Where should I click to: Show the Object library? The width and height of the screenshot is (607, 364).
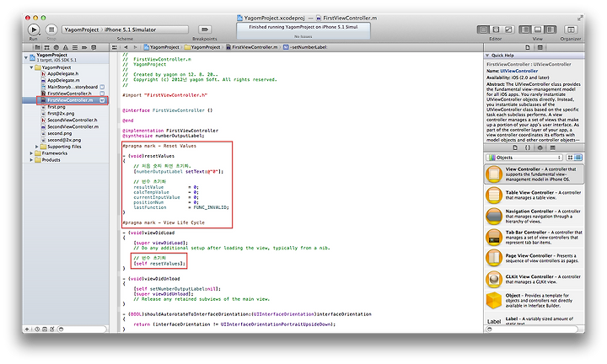pos(540,147)
